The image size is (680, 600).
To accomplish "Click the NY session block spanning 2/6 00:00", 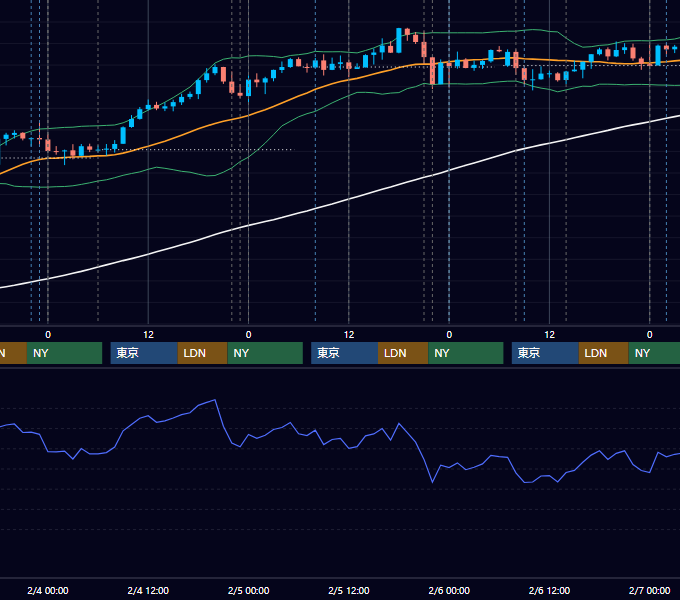I will tap(466, 353).
